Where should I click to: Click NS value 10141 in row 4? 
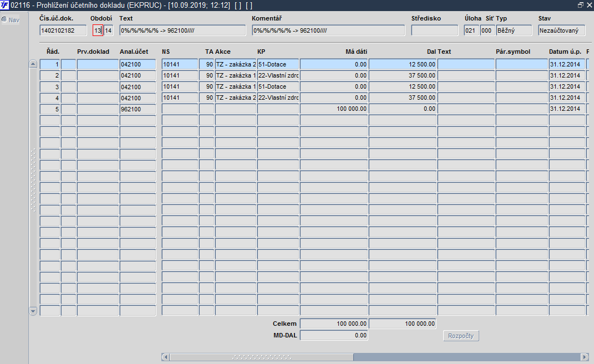click(x=180, y=98)
